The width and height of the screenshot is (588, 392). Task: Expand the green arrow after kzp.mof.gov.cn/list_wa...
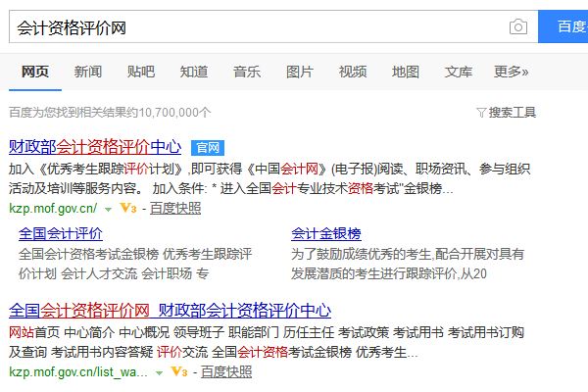(x=159, y=373)
